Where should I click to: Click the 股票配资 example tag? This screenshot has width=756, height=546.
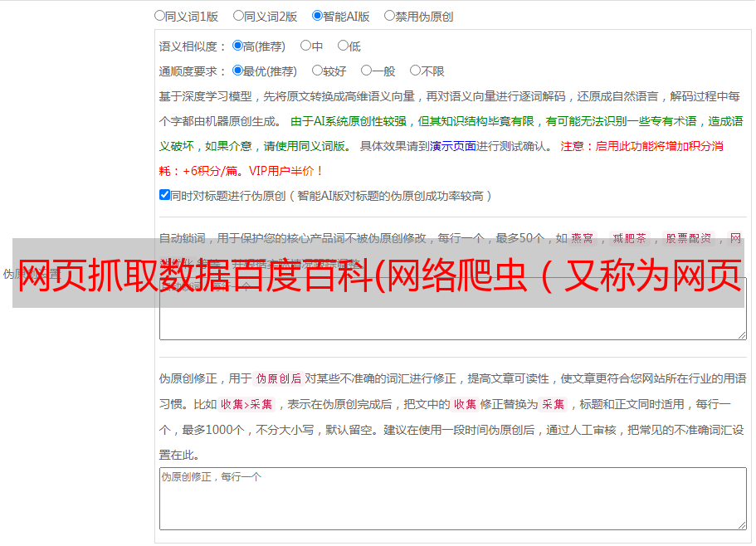(x=689, y=238)
